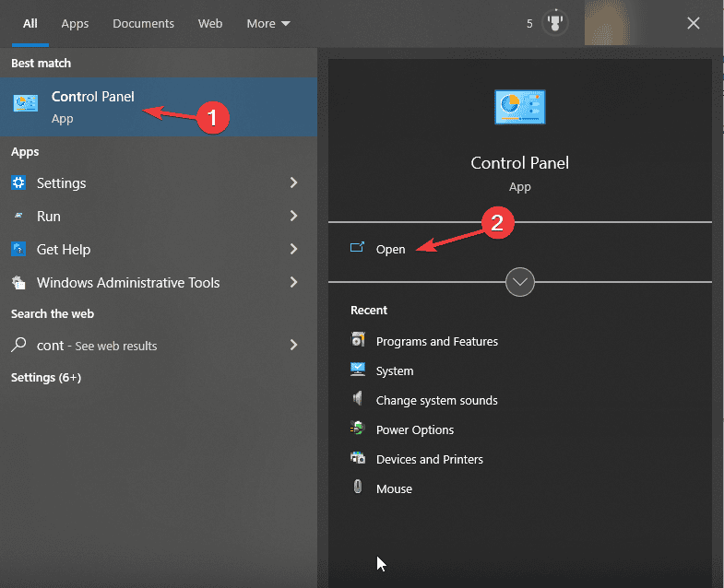The image size is (724, 588).
Task: Click the Mouse icon in Recent list
Action: tap(358, 487)
